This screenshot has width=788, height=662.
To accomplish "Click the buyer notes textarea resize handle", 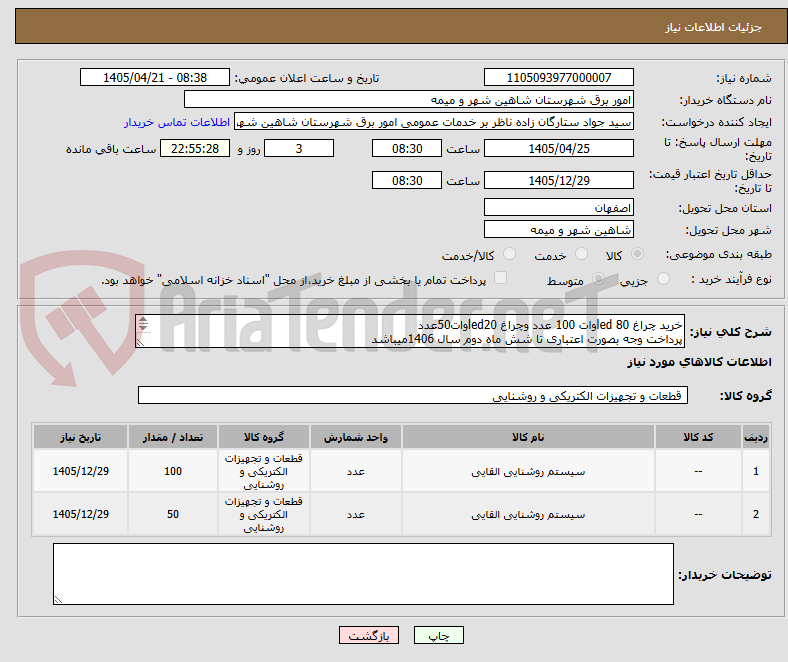I will coord(58,600).
